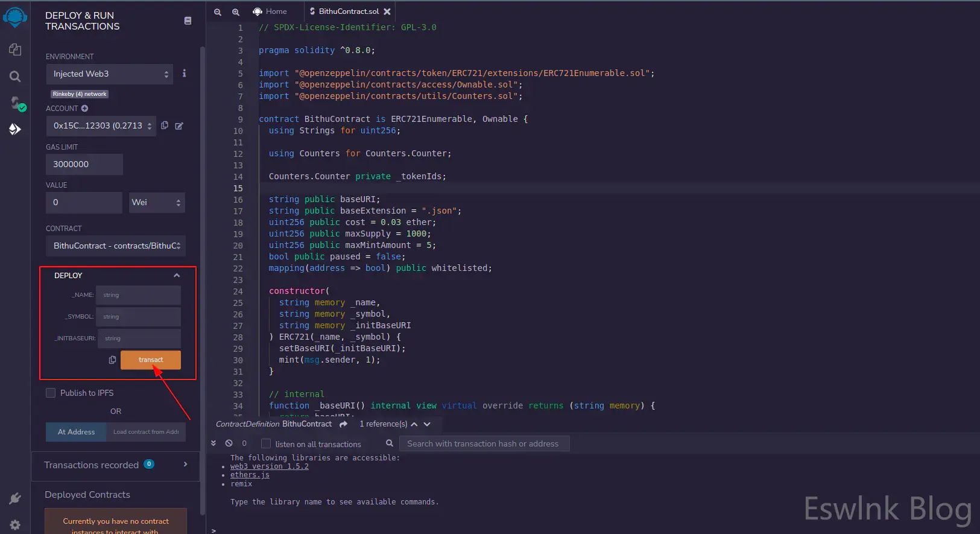Screen dimensions: 980x534
Task: Toggle listen on all transactions checkbox
Action: coord(266,443)
